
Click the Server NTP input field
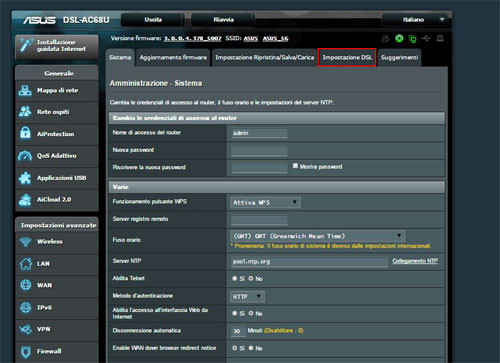tap(310, 262)
